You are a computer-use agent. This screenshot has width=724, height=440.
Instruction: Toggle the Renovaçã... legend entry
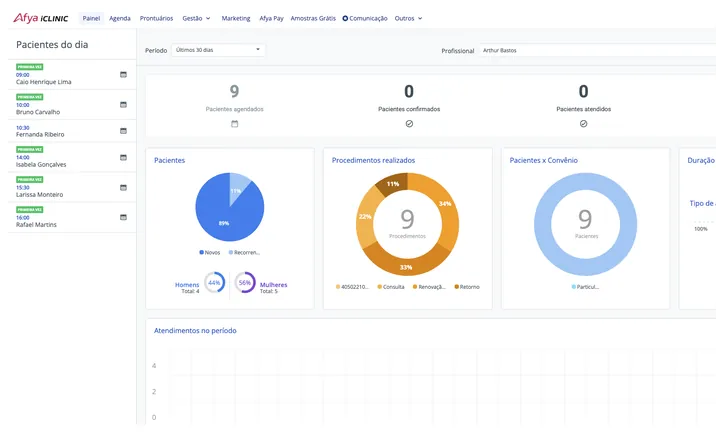coord(429,287)
